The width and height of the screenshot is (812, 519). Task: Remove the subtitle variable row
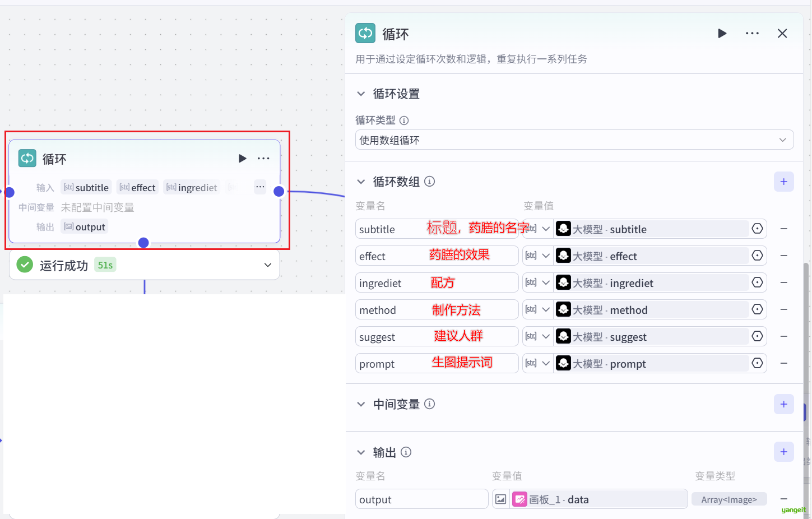click(783, 229)
